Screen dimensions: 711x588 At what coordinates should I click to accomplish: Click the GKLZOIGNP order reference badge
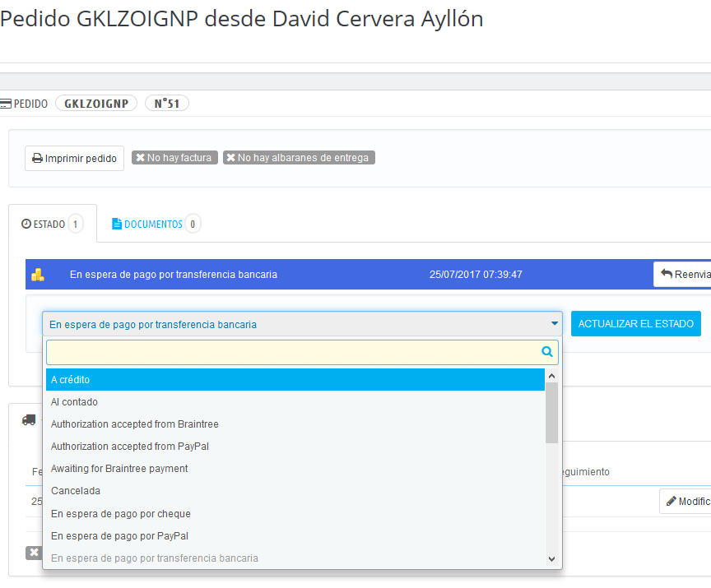click(96, 104)
